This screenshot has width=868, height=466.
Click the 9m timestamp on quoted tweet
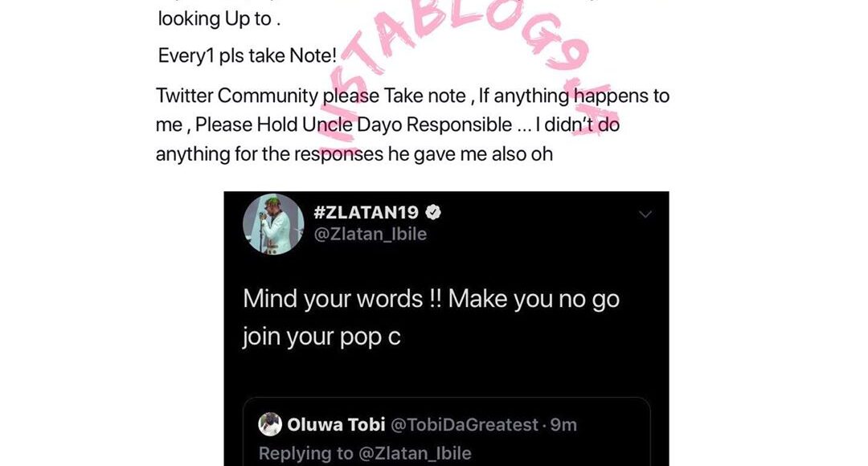pos(563,424)
